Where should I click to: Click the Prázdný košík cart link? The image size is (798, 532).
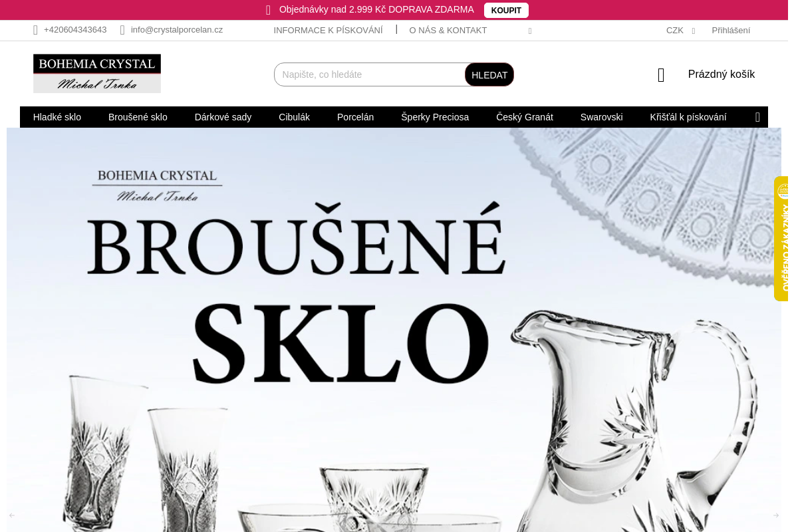[x=722, y=74]
